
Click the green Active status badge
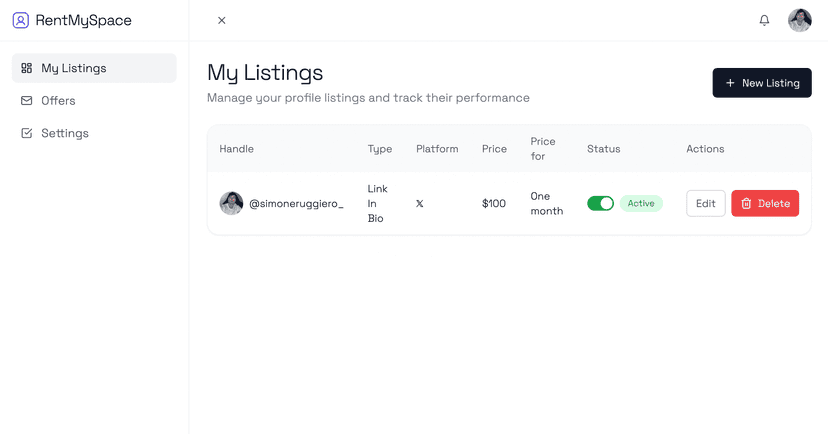click(x=641, y=204)
